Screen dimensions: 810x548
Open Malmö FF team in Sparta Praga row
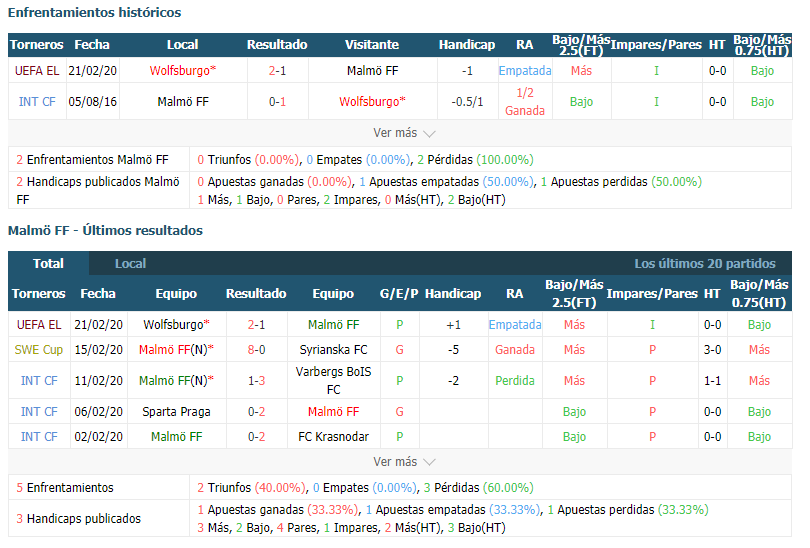coord(333,412)
